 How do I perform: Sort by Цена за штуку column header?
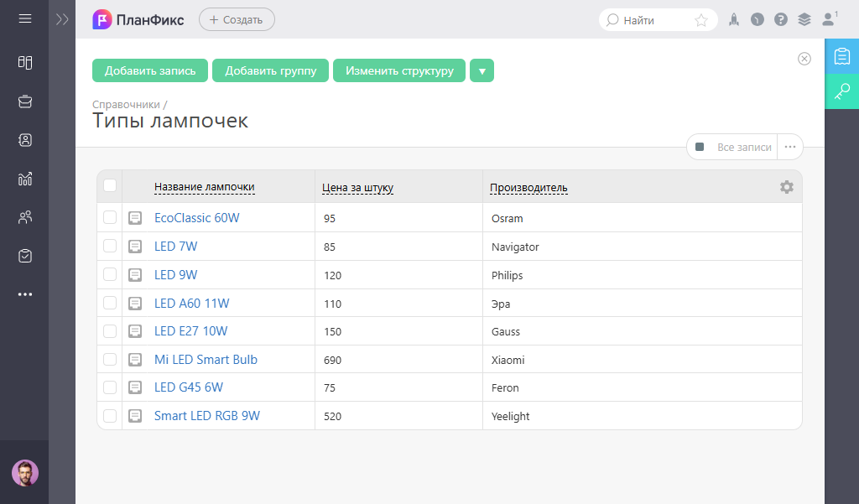tap(357, 187)
